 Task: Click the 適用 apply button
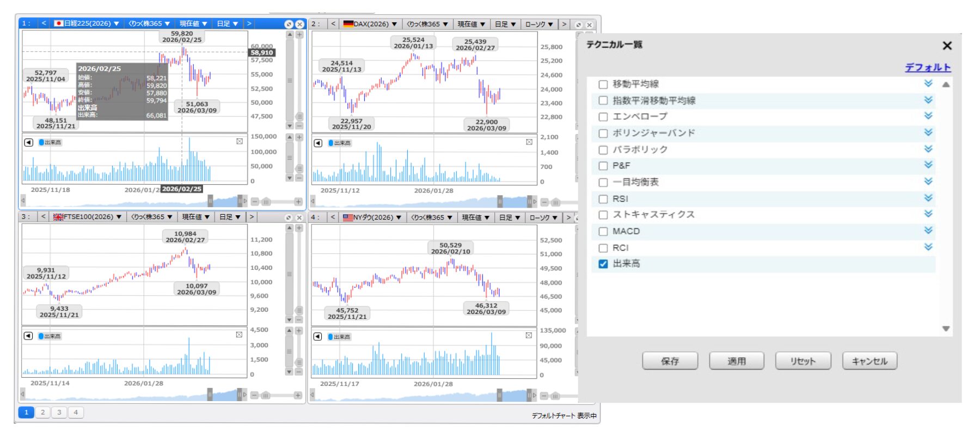pyautogui.click(x=736, y=361)
